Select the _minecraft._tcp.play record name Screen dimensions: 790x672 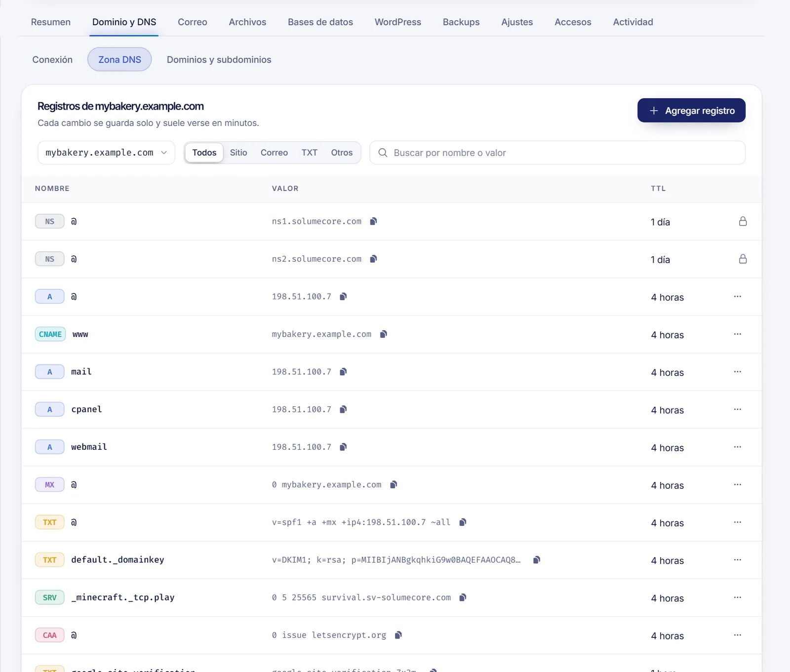[123, 597]
